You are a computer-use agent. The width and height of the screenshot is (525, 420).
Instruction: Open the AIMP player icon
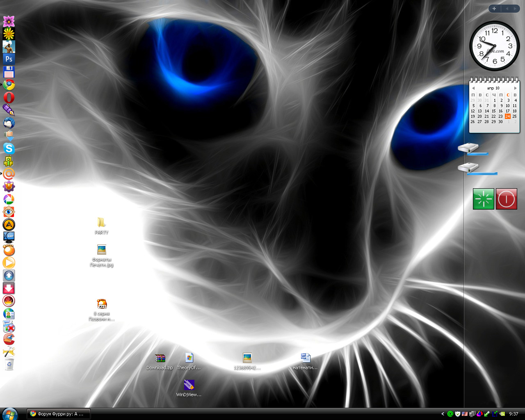click(9, 225)
